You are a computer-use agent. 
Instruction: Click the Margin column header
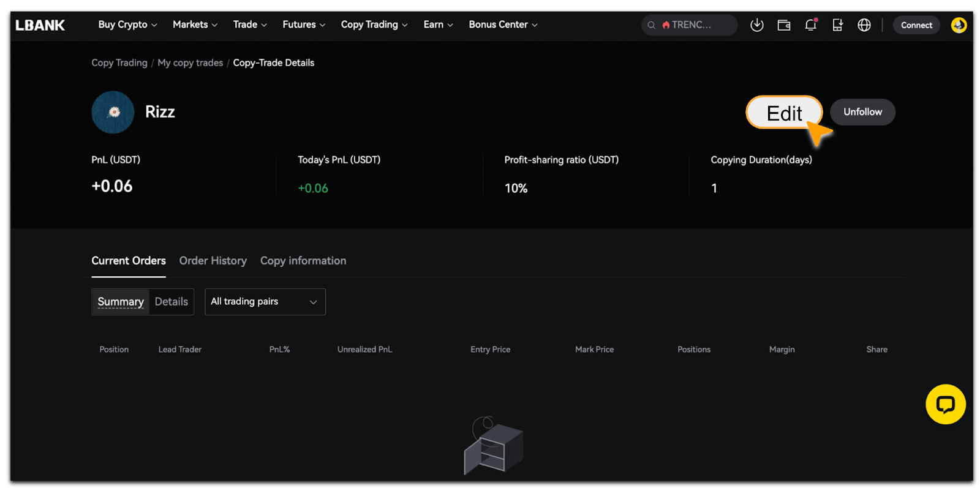pyautogui.click(x=782, y=350)
